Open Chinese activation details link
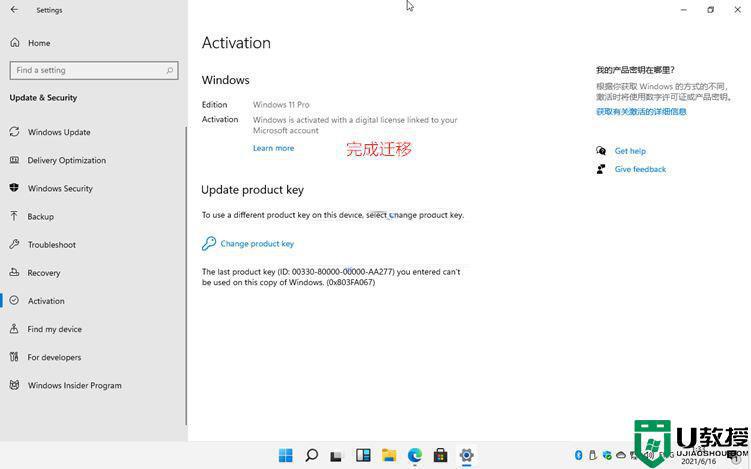 [641, 112]
